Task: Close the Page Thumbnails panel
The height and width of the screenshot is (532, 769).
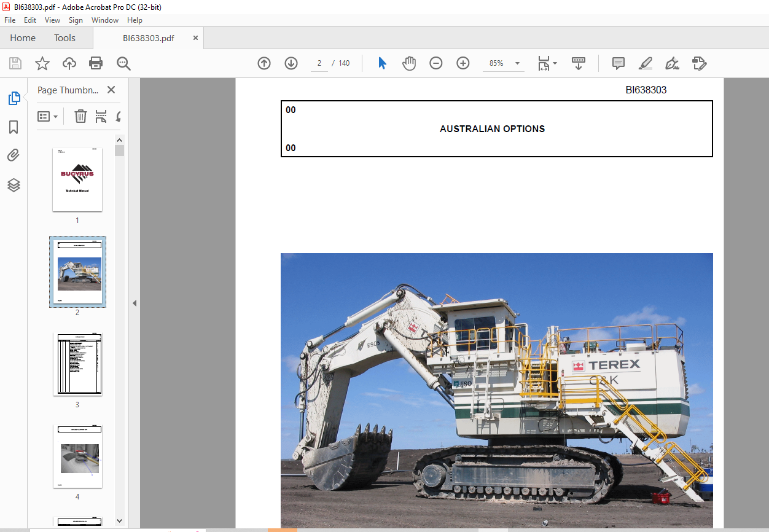Action: click(111, 90)
